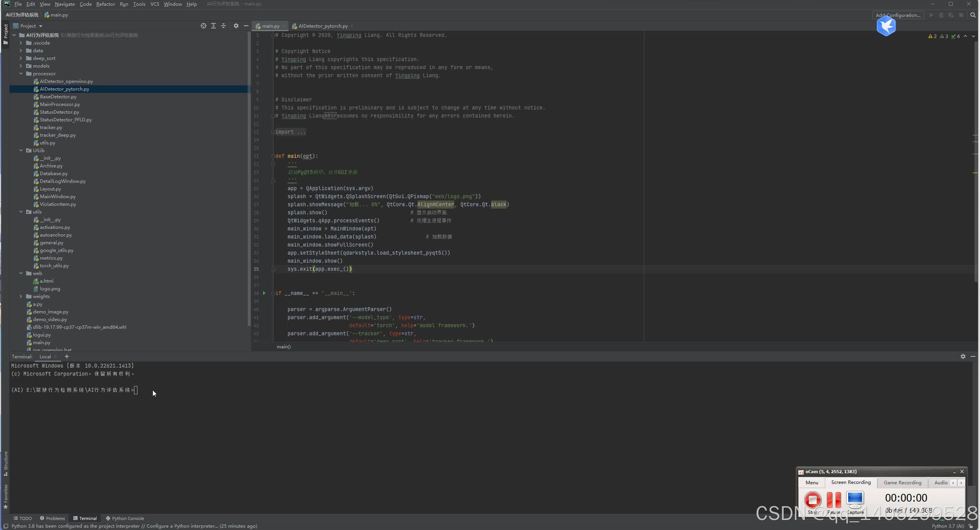This screenshot has height=530, width=980.
Task: Click Search Everywhere magnifier icon
Action: tap(973, 15)
